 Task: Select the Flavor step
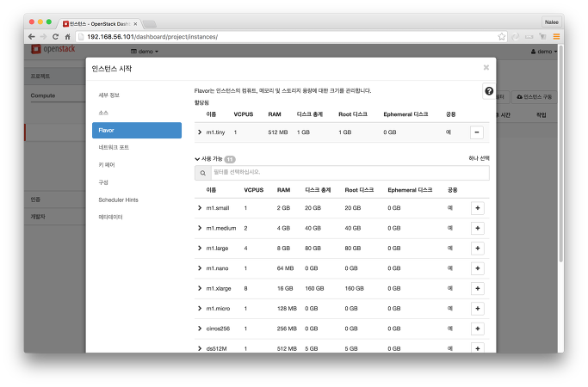(x=137, y=130)
